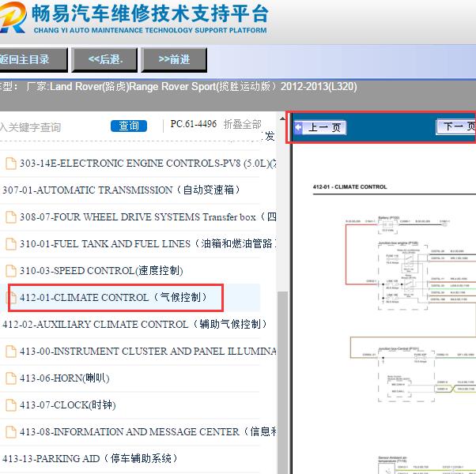Open 413-06-HORN entry
Viewport: 476px width, 474px height.
65,378
